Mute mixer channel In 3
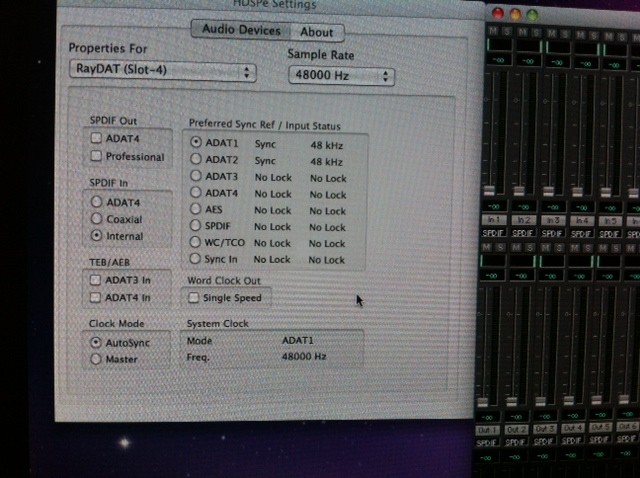This screenshot has width=640, height=478. [x=552, y=33]
